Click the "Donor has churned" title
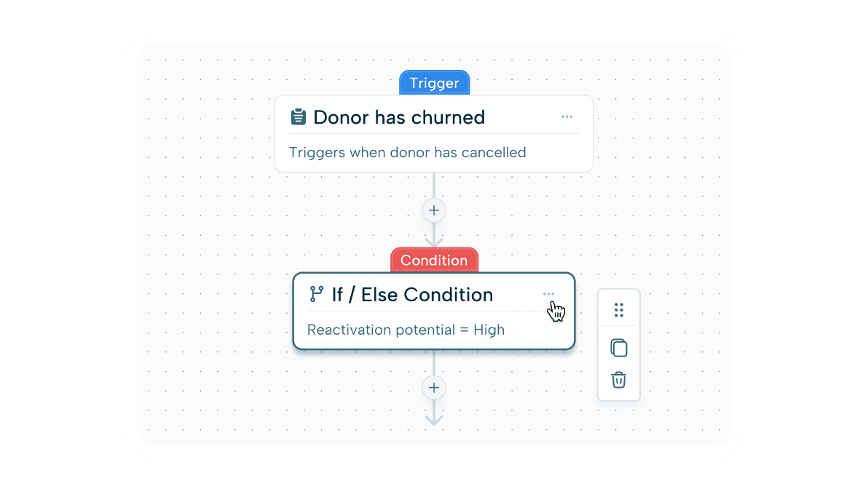Image resolution: width=868 pixels, height=489 pixels. click(x=399, y=117)
